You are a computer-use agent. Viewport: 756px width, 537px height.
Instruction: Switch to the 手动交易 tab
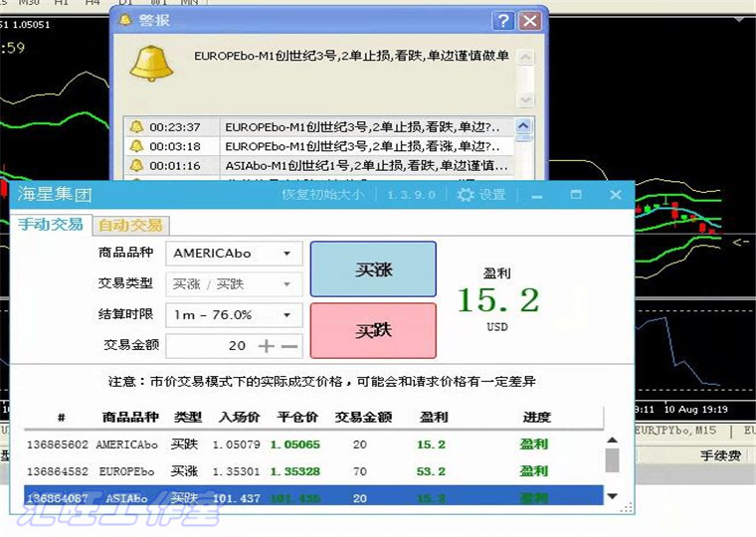coord(51,224)
